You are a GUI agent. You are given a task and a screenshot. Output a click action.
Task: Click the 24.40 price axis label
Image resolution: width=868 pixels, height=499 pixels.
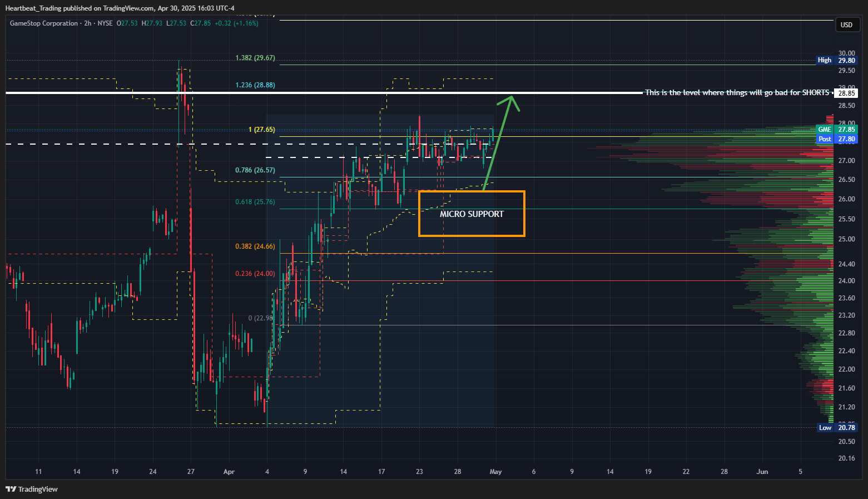[x=847, y=264]
